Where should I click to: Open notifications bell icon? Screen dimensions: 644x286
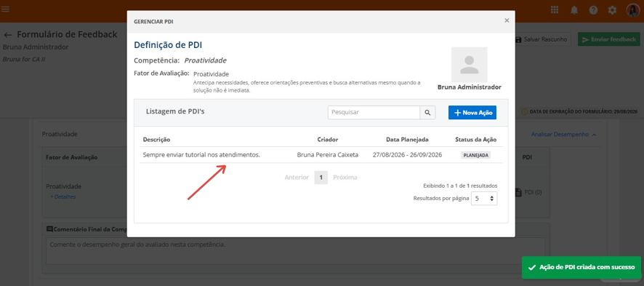574,10
